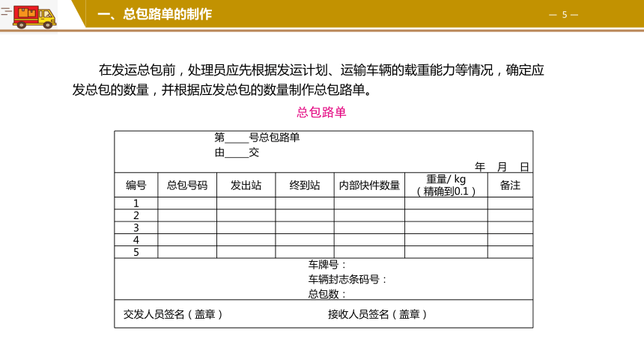Screen dimensions: 644x362
Task: Click the 重量/kg（精确到0.1） column header
Action: [446, 185]
